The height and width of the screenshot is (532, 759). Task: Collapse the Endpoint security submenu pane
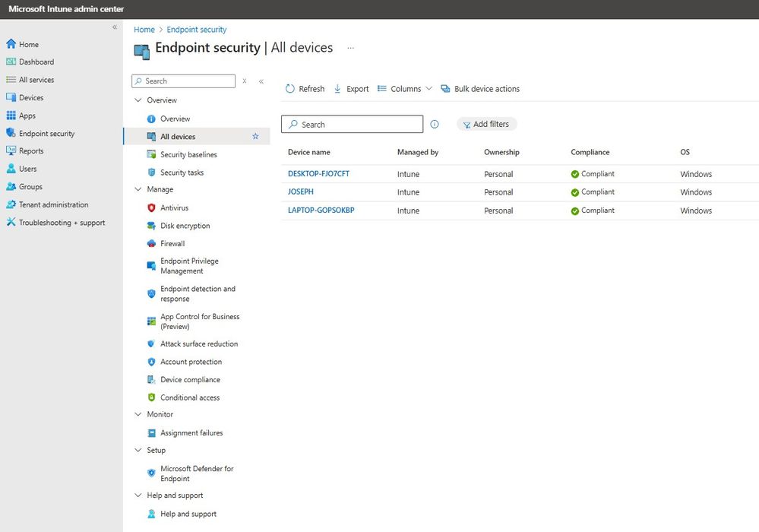(x=261, y=81)
